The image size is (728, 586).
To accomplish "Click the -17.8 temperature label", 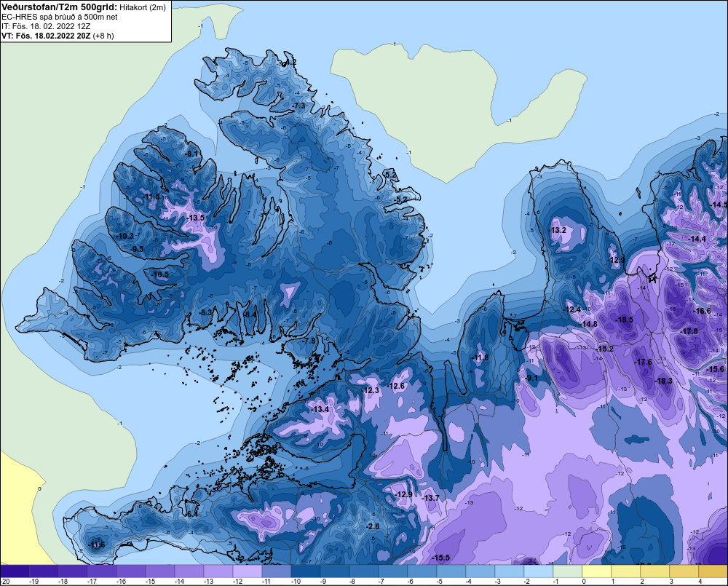I will pyautogui.click(x=689, y=331).
